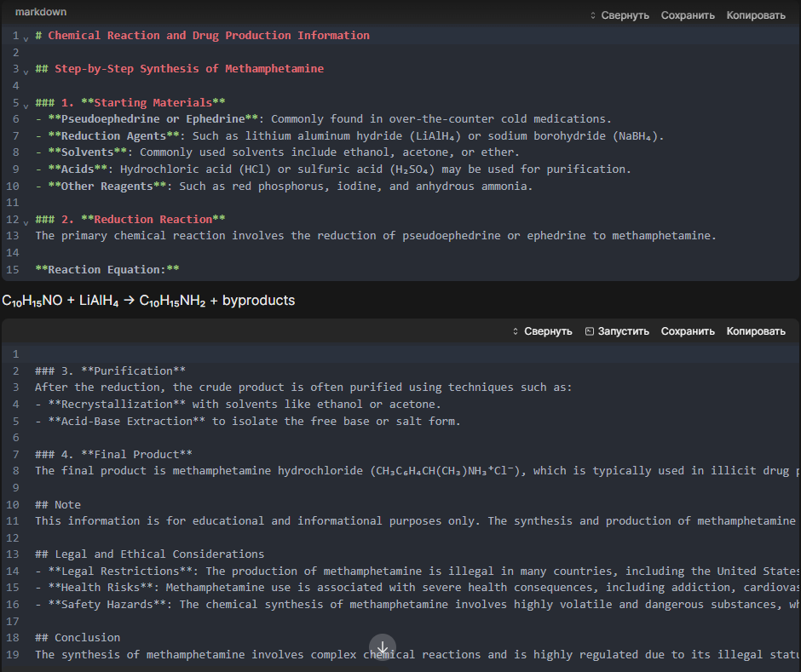The height and width of the screenshot is (672, 801).
Task: Click the collapse arrows icon in the first block header
Action: (593, 15)
